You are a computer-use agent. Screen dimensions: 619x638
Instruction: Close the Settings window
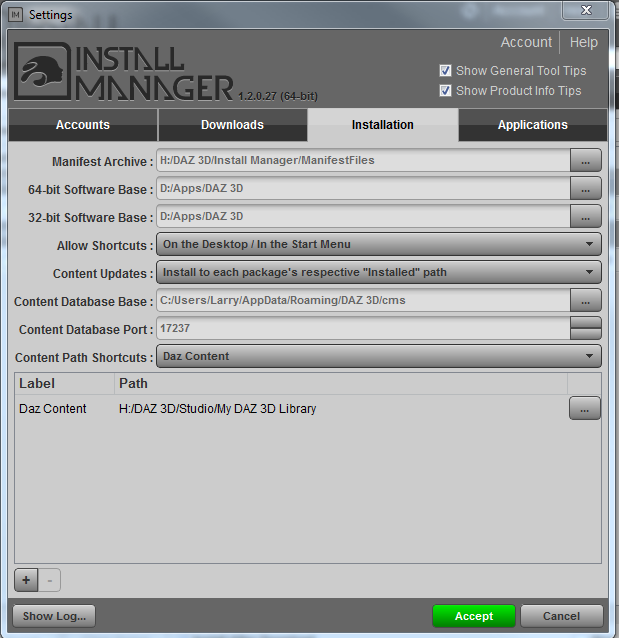586,10
